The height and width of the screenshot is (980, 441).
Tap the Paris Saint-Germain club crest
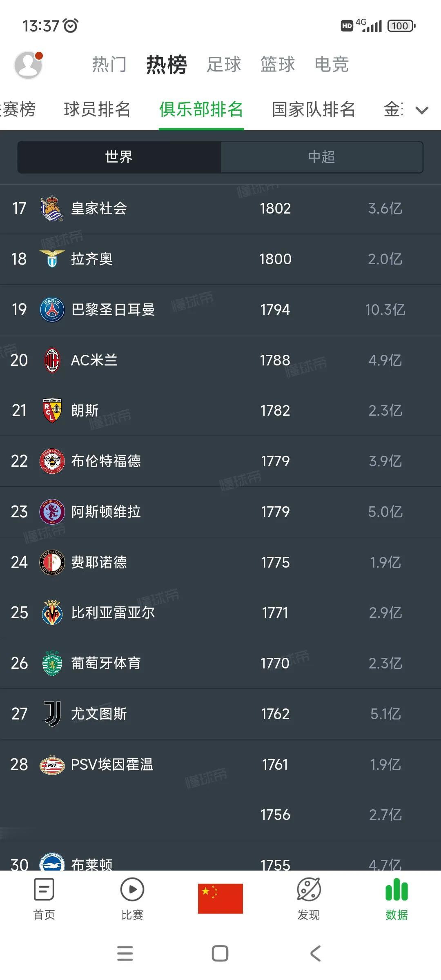pyautogui.click(x=52, y=310)
